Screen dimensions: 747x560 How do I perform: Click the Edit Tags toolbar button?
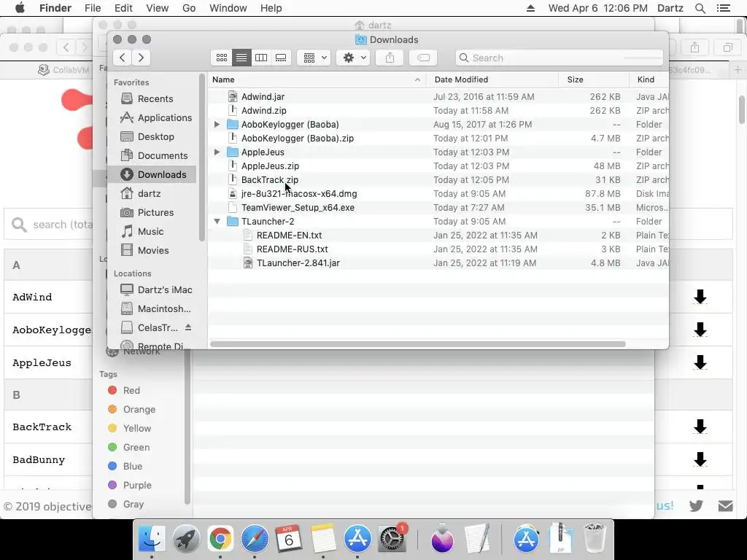pos(423,58)
